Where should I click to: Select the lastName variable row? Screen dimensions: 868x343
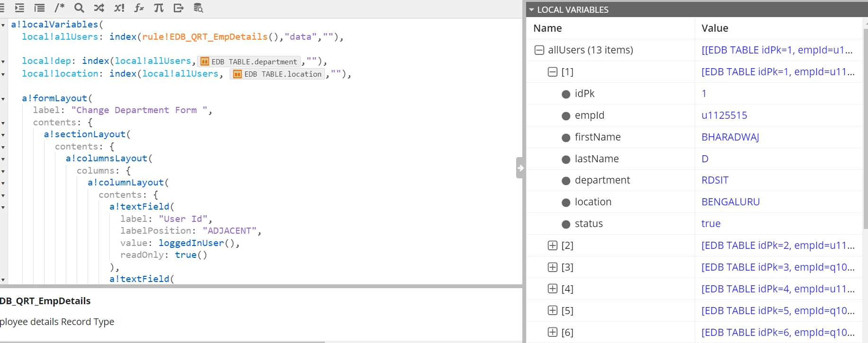(694, 158)
